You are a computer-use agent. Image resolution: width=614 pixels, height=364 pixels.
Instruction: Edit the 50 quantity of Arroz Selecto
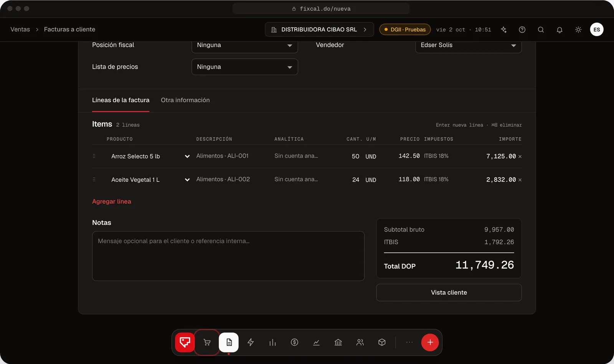click(x=355, y=156)
